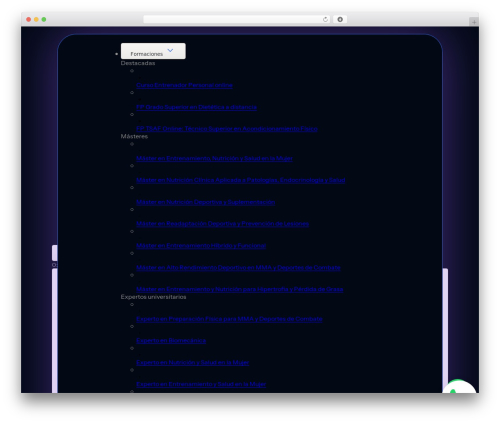The height and width of the screenshot is (423, 500).
Task: Open Máster en Entrenamiento, Nutrición y Salud en la Mujer
Action: click(x=214, y=158)
